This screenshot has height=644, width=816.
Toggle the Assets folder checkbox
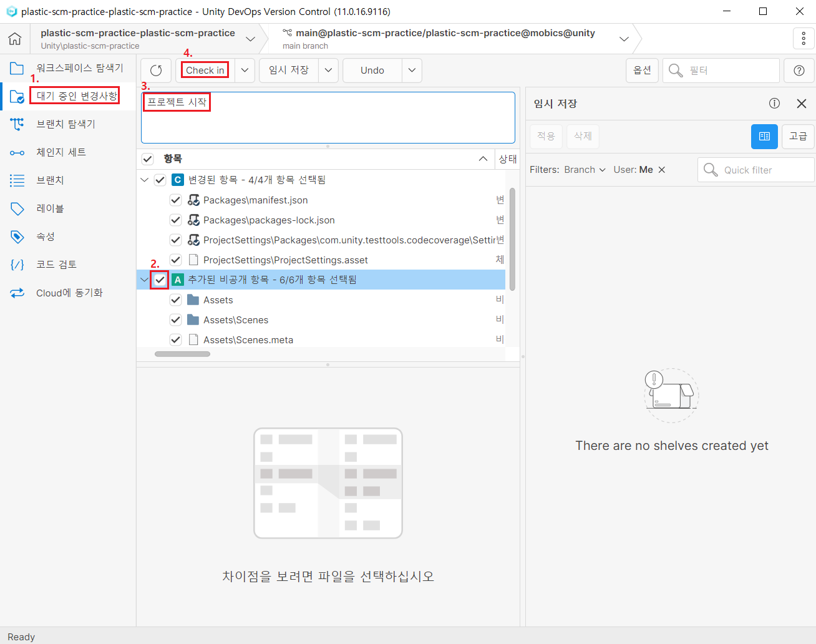click(x=175, y=300)
